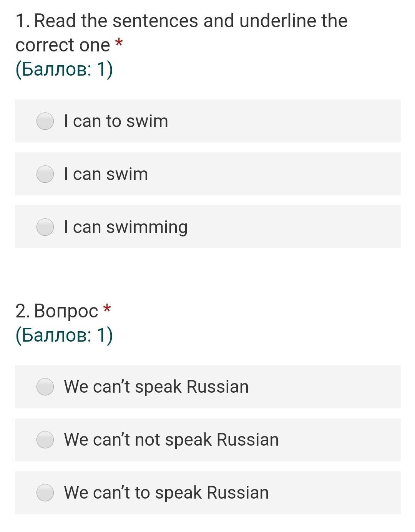415x532 pixels.
Task: Click the words 'correct one' in question one
Action: click(x=63, y=45)
